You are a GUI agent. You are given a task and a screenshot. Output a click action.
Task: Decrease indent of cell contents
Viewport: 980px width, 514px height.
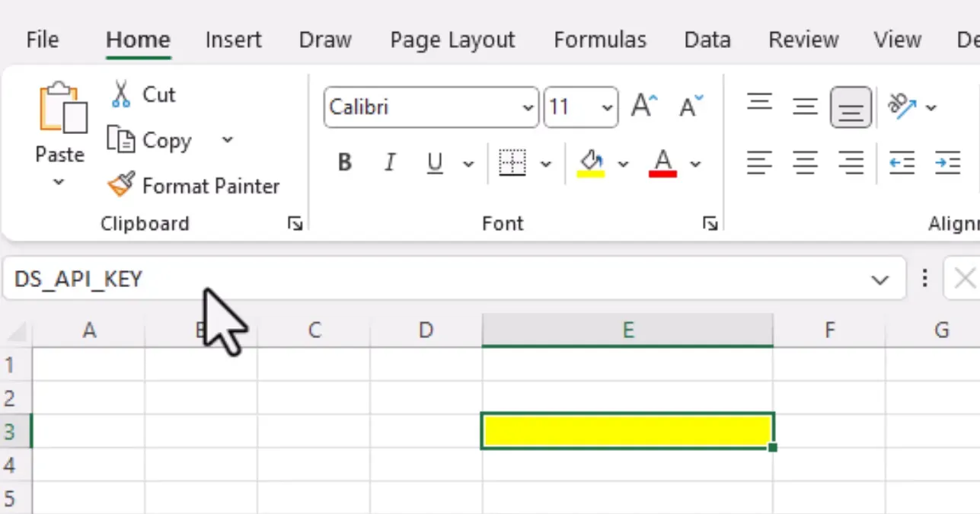[902, 163]
